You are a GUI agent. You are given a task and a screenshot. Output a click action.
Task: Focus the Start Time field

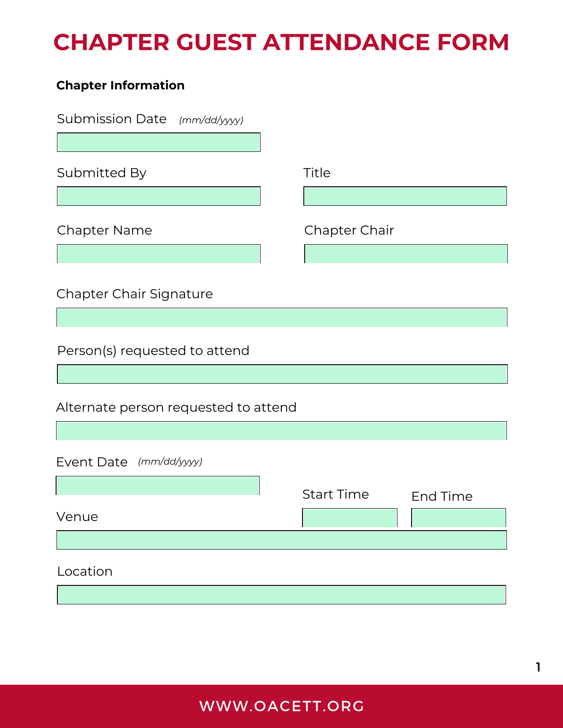(350, 518)
